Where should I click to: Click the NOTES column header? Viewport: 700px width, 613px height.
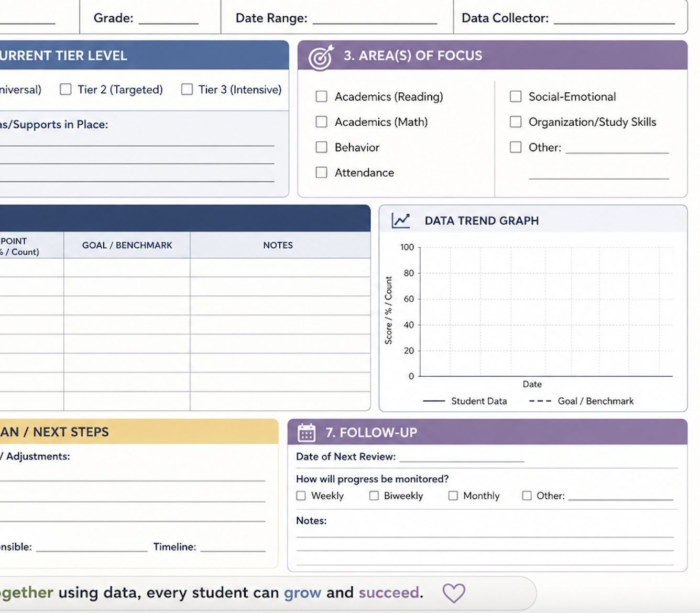tap(278, 245)
